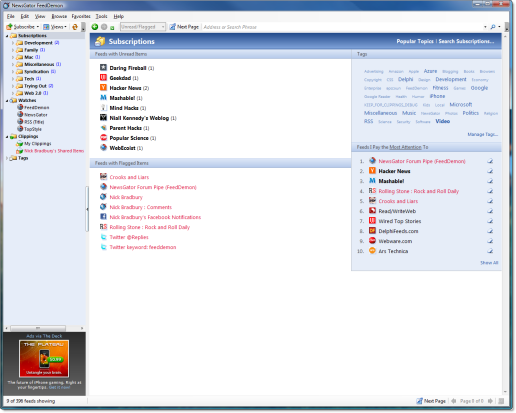This screenshot has width=516, height=413.
Task: Collapse the Subscriptions tree root
Action: coord(7,36)
